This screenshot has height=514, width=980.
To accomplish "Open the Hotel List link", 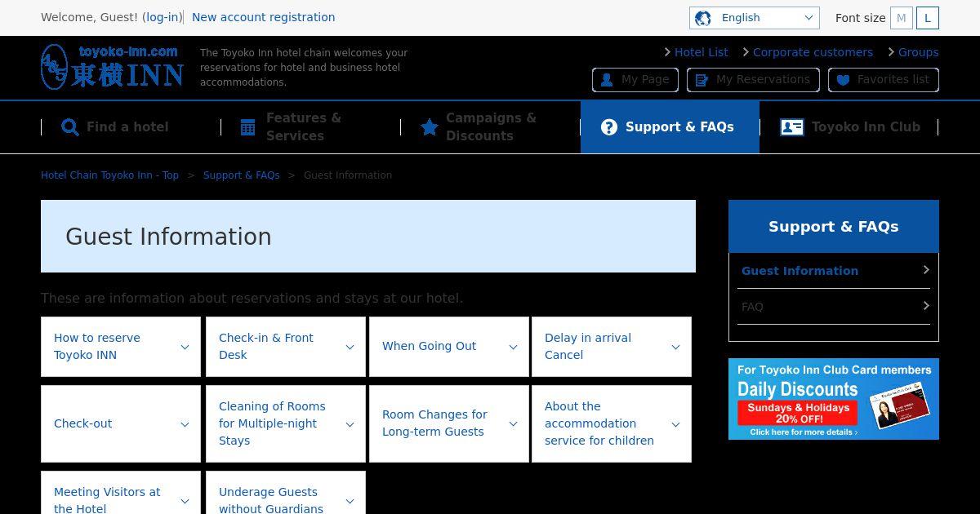I will click(x=701, y=52).
